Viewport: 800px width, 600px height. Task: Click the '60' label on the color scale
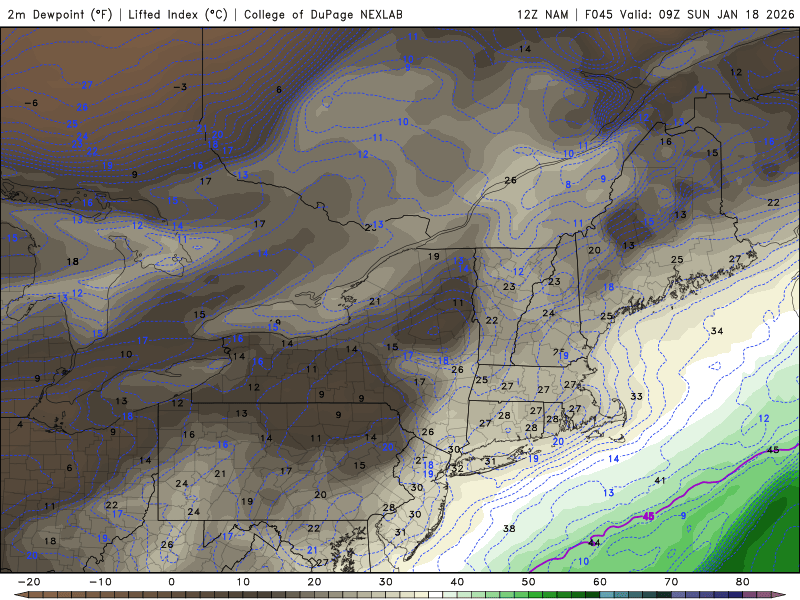coord(600,582)
